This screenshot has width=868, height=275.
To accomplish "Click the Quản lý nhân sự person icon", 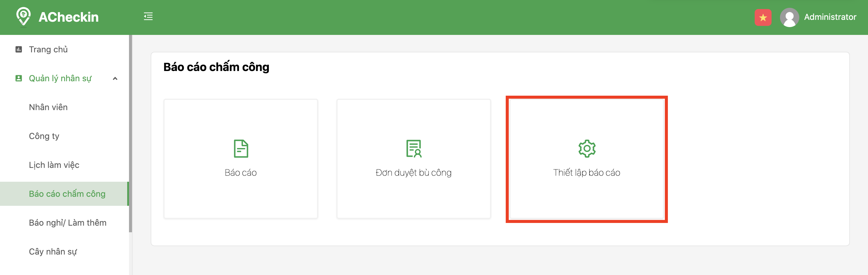I will tap(19, 78).
